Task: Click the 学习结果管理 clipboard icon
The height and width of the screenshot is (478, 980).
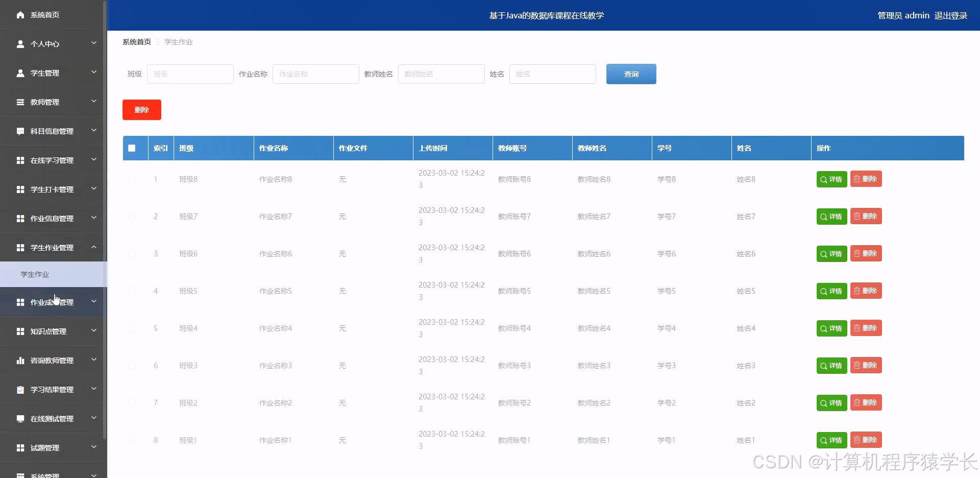Action: pyautogui.click(x=20, y=389)
